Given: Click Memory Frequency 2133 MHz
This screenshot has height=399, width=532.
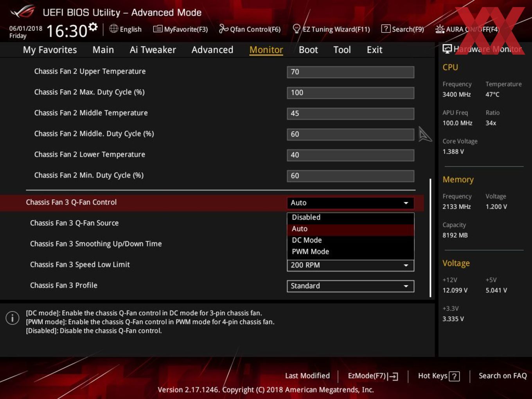Looking at the screenshot, I should coord(457,207).
